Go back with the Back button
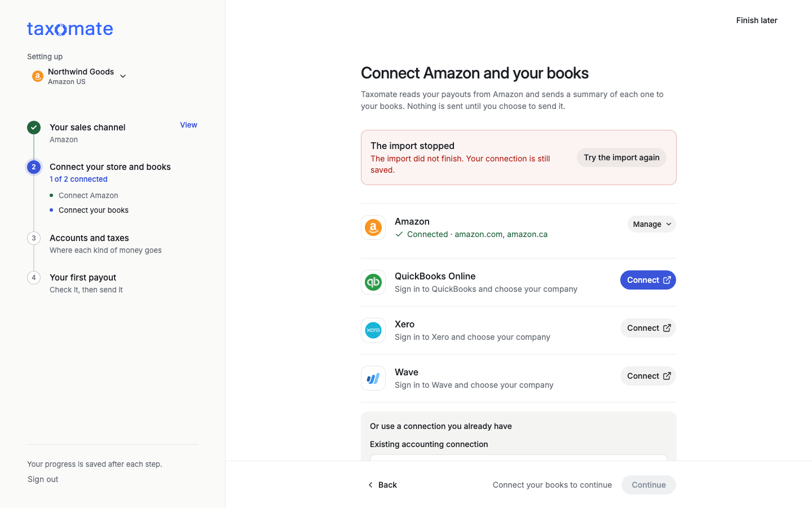Image resolution: width=812 pixels, height=508 pixels. coord(382,485)
